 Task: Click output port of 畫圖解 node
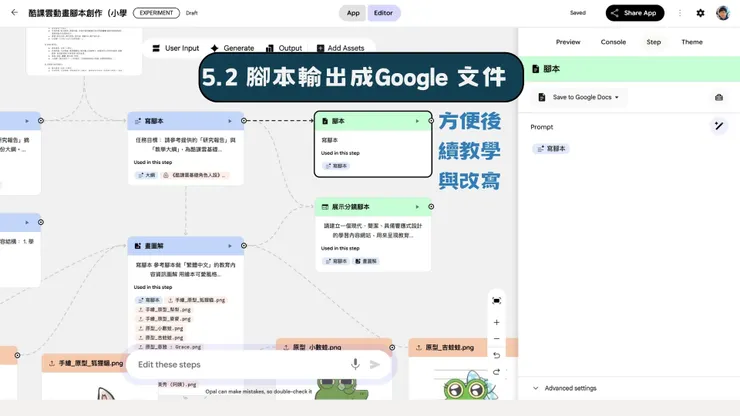click(244, 246)
